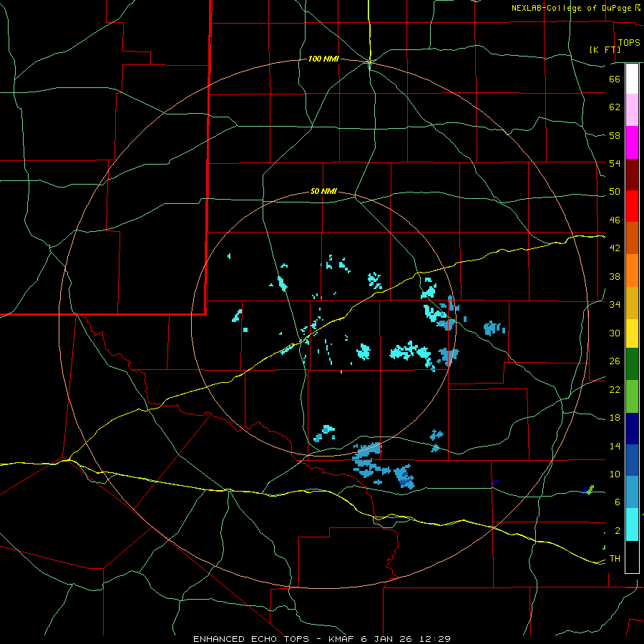Click the 30 legend scale value
This screenshot has width=644, height=644.
[615, 333]
